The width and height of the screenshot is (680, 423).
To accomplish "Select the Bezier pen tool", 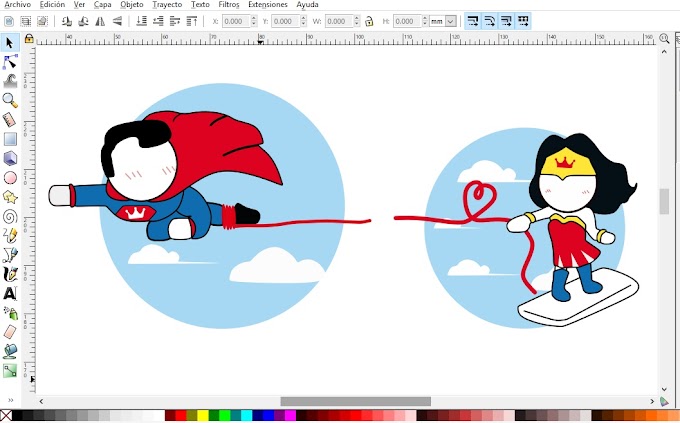I will pos(10,255).
